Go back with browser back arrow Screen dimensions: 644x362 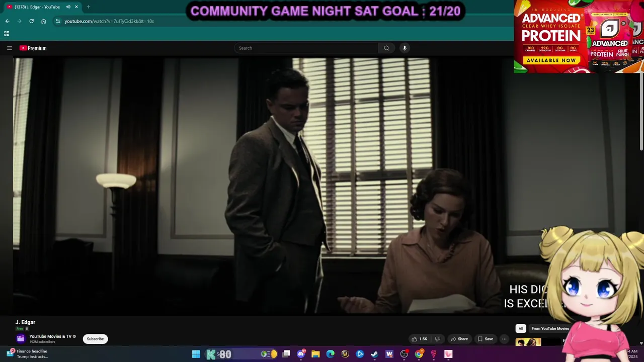pyautogui.click(x=7, y=21)
